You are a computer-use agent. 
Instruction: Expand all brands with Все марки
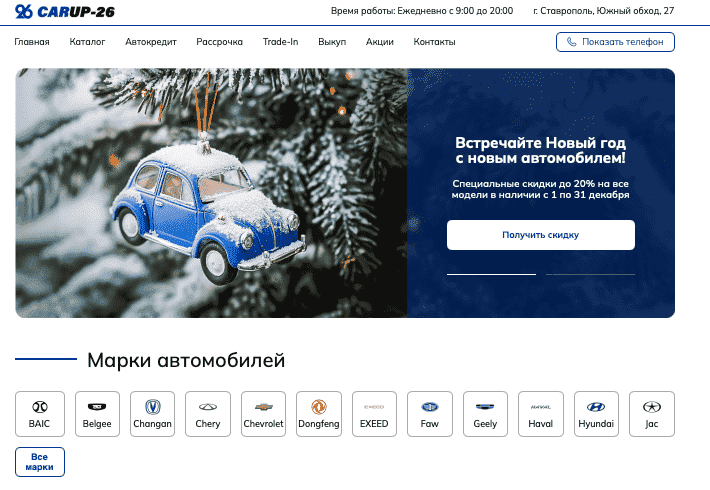pyautogui.click(x=40, y=461)
